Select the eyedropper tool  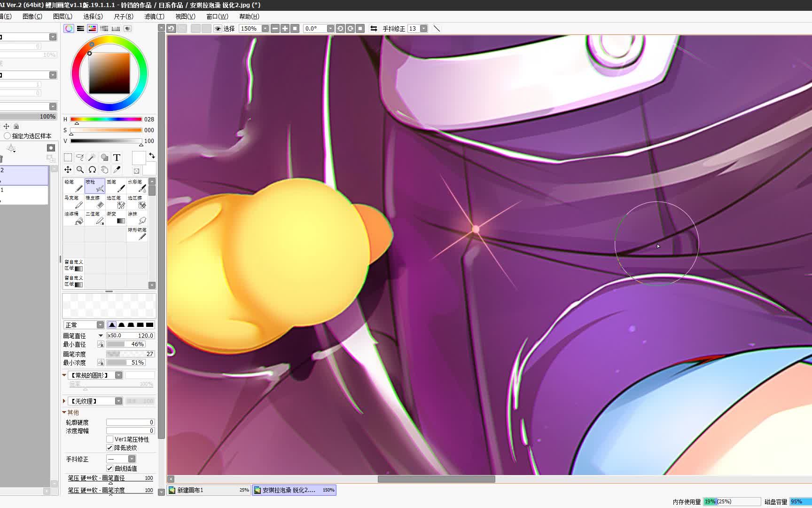click(x=117, y=170)
